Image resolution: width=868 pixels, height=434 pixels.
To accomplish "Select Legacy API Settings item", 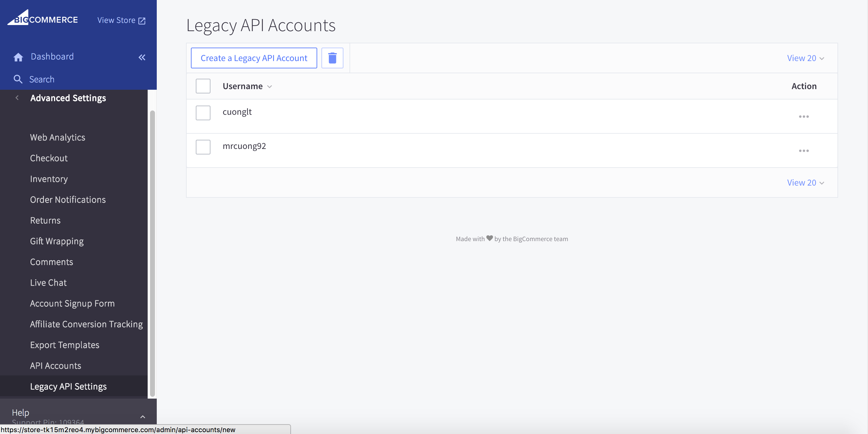I will (74, 386).
